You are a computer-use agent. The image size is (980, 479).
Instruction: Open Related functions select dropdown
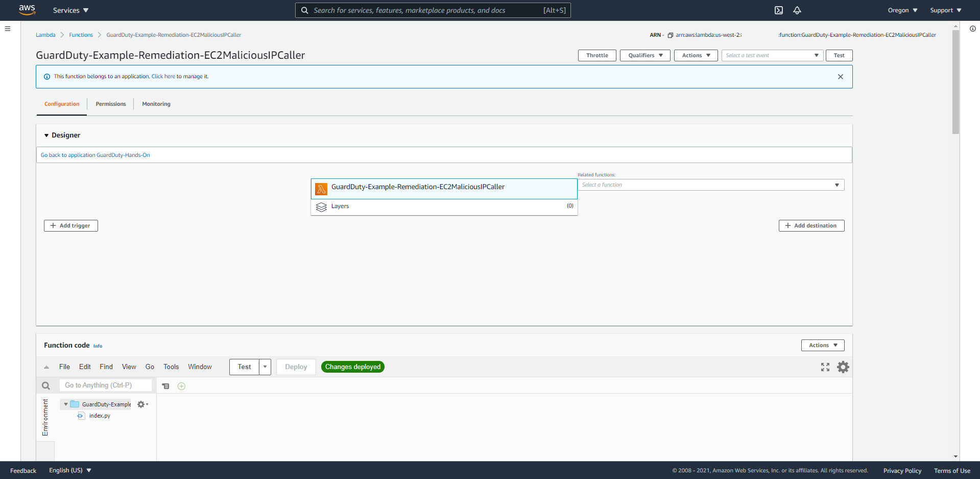(x=711, y=185)
